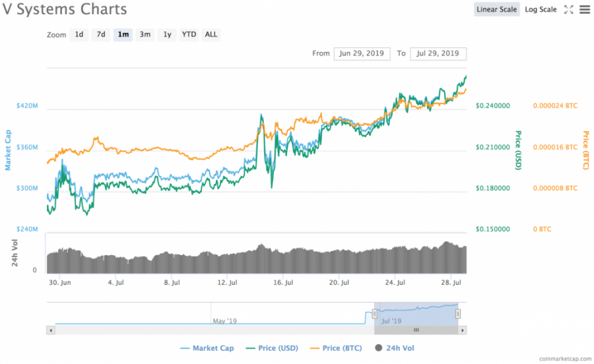Grab the navigator left range handle
The height and width of the screenshot is (364, 594).
pyautogui.click(x=374, y=314)
